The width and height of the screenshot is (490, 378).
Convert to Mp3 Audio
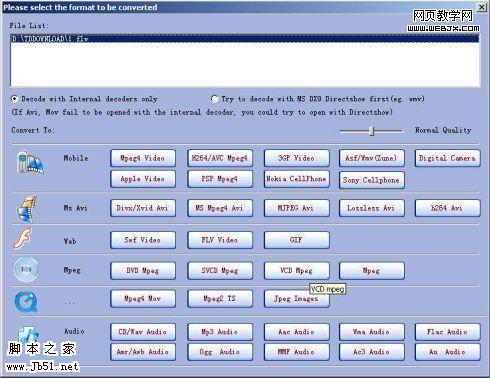220,332
